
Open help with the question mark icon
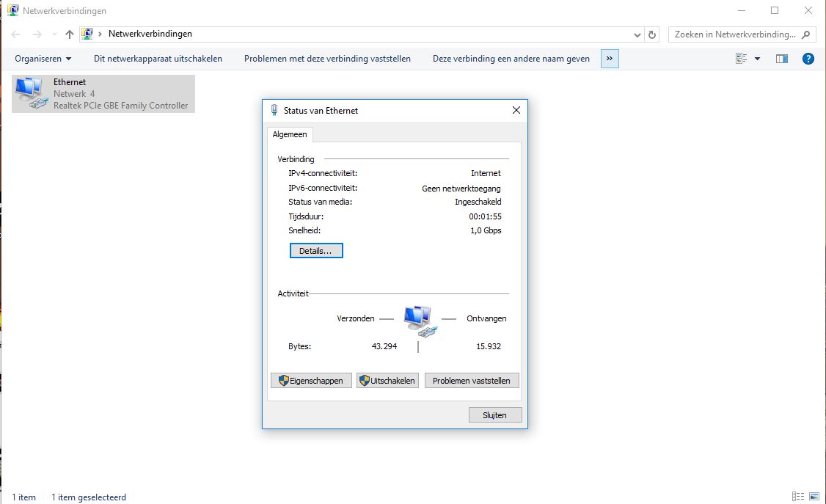tap(808, 59)
